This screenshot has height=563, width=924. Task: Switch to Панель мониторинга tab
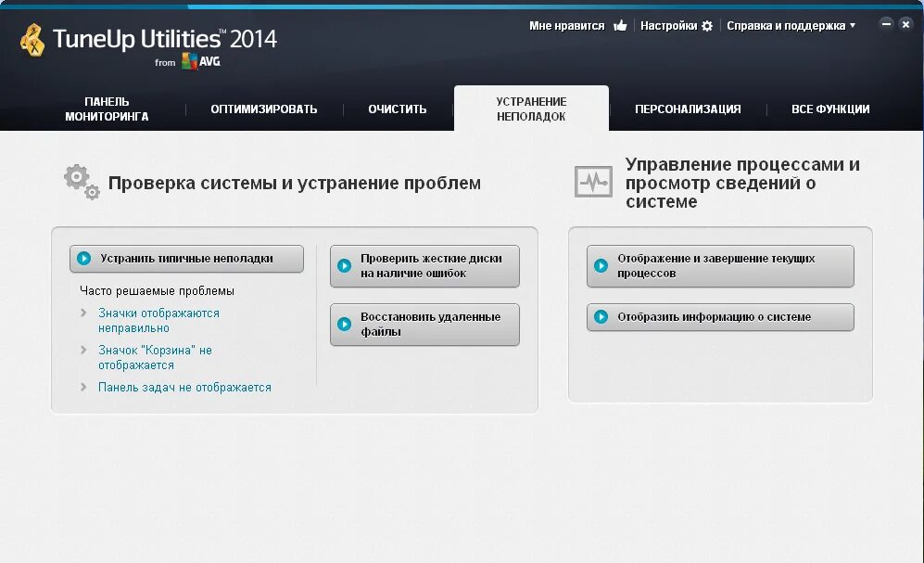pyautogui.click(x=107, y=109)
